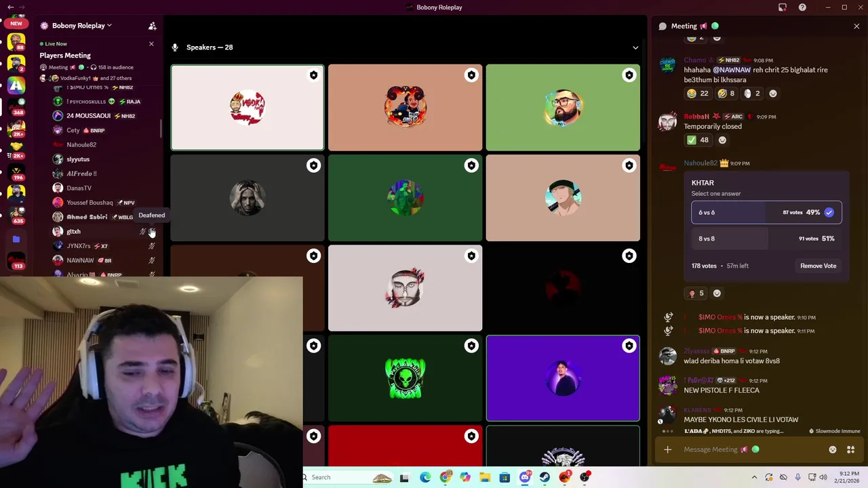
Task: Show hidden system tray icons chevron
Action: click(754, 477)
